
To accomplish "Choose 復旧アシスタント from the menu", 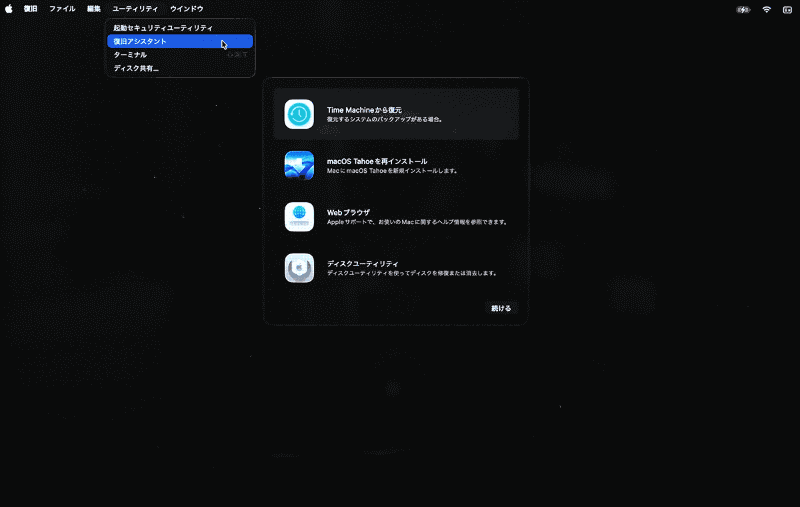I will pos(180,41).
